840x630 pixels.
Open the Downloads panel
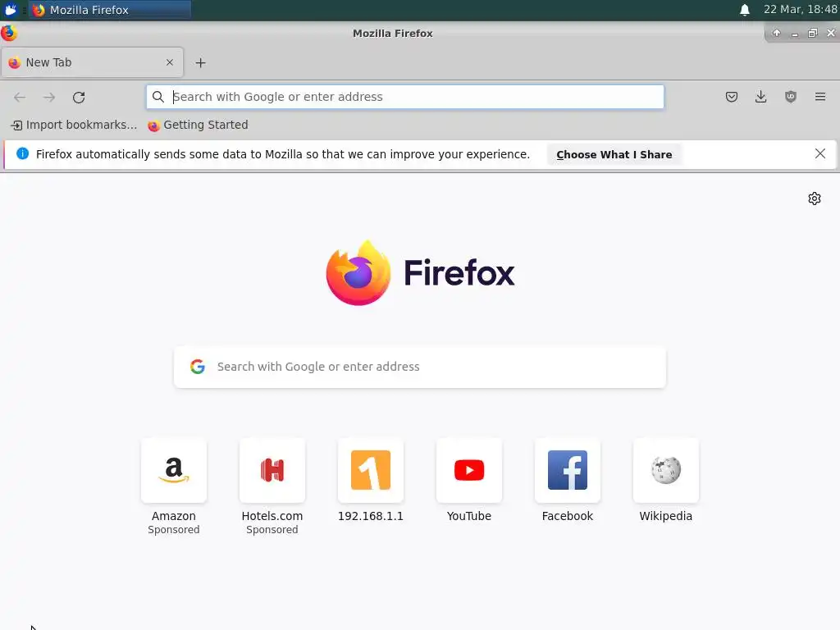tap(760, 97)
